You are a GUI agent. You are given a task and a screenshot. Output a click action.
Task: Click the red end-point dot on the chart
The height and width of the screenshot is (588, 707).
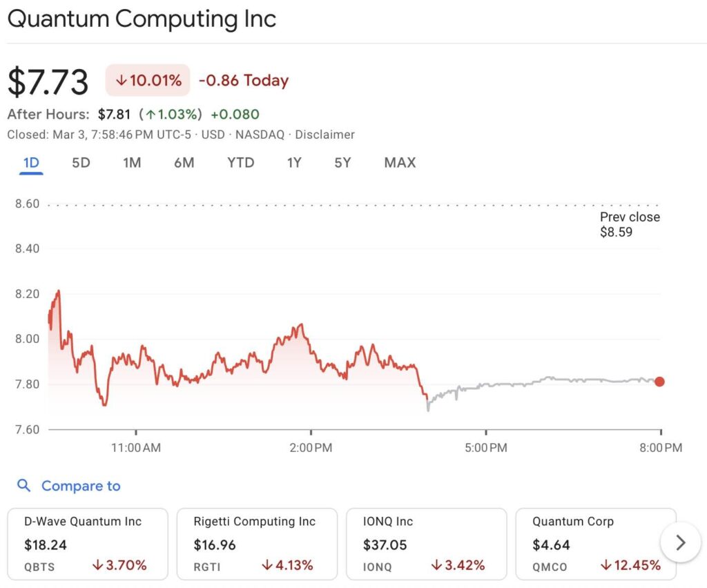pyautogui.click(x=659, y=382)
